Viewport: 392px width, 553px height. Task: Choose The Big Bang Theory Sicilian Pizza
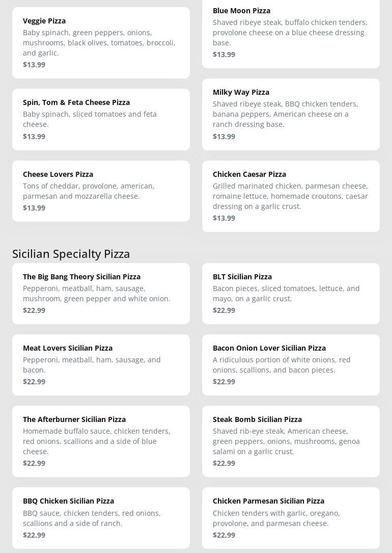[101, 293]
